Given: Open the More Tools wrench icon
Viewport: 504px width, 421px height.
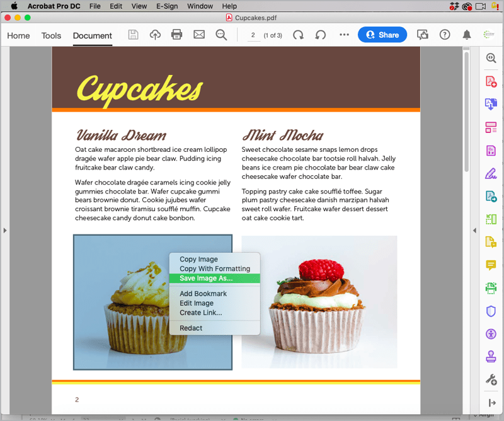Looking at the screenshot, I should tap(491, 379).
